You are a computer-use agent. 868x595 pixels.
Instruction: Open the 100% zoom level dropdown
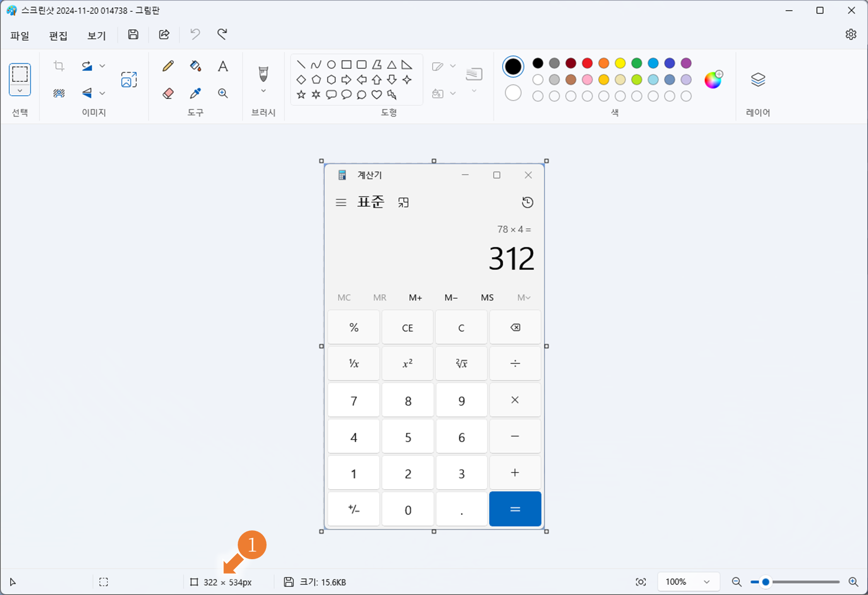(688, 582)
